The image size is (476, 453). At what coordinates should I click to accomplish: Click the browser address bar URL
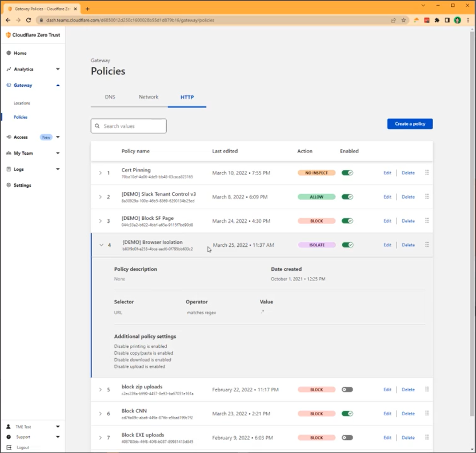pos(130,20)
